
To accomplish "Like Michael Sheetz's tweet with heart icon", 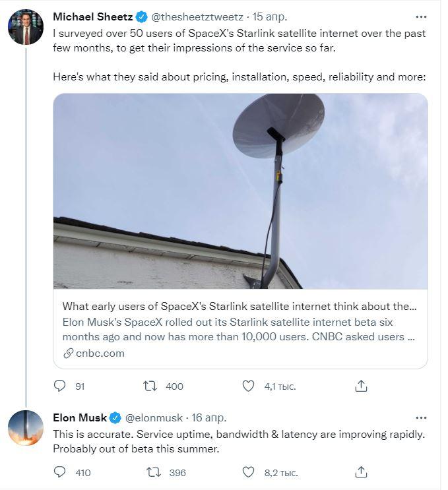I will point(248,386).
